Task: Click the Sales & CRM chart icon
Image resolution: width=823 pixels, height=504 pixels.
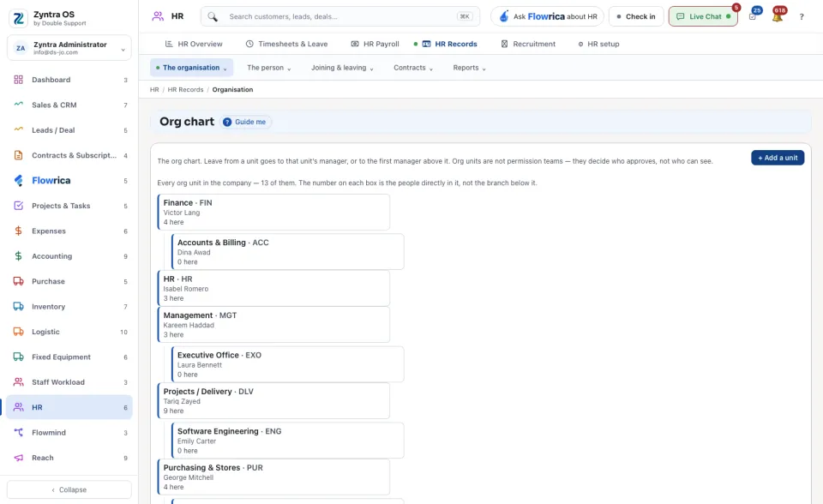Action: coord(18,104)
